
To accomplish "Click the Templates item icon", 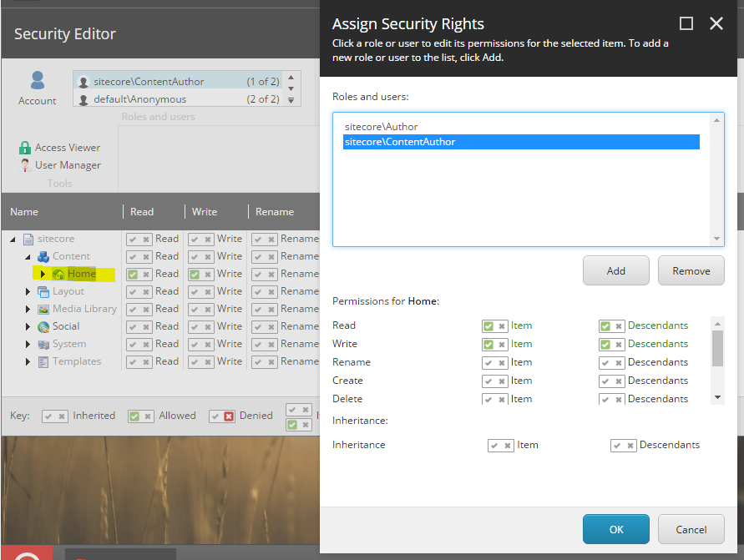I will pyautogui.click(x=43, y=362).
